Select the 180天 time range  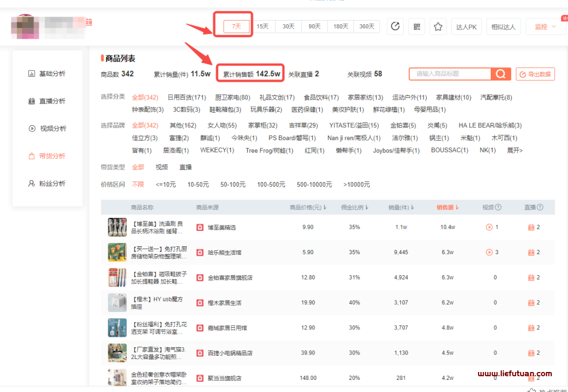point(340,26)
